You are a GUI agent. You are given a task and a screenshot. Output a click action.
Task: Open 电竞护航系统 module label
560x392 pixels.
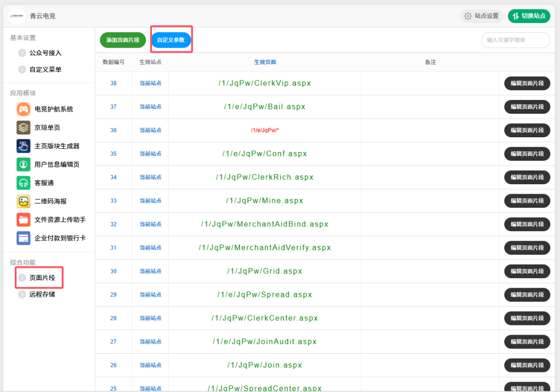point(54,109)
